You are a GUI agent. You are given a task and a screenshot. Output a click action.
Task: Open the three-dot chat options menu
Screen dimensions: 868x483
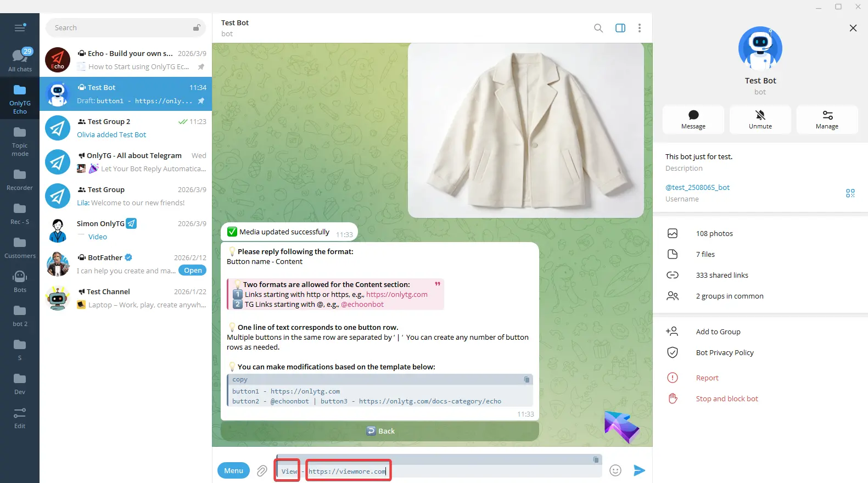639,28
